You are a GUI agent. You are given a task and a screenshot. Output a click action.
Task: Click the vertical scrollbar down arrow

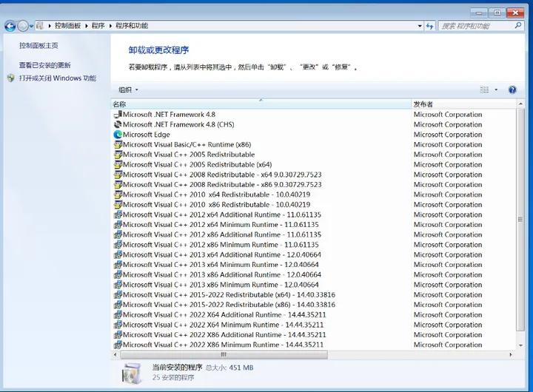(x=520, y=345)
